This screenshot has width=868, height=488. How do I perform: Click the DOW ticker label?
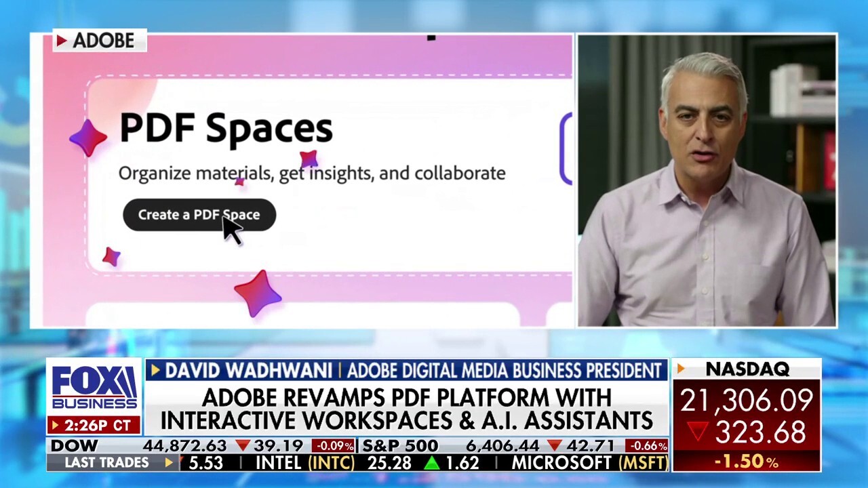75,446
